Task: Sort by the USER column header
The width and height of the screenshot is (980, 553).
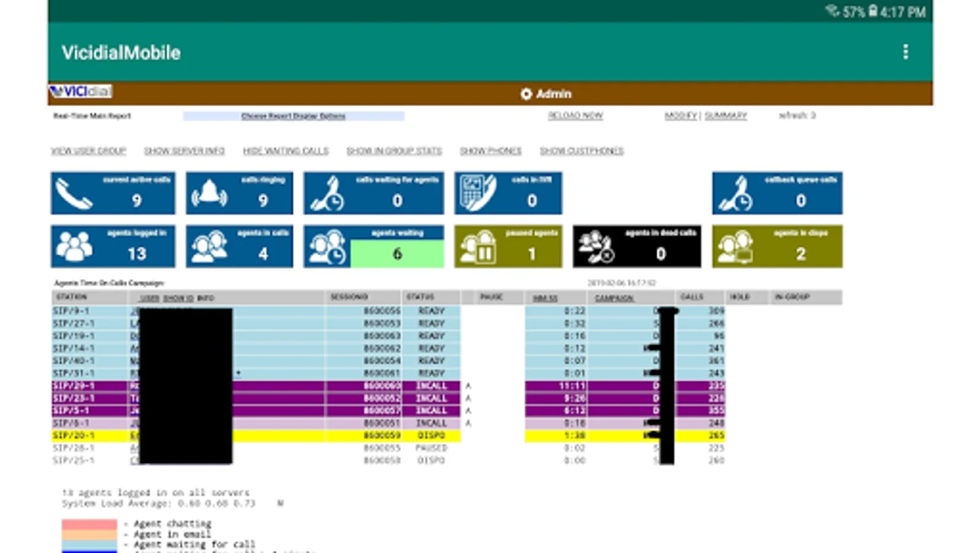Action: coord(149,298)
